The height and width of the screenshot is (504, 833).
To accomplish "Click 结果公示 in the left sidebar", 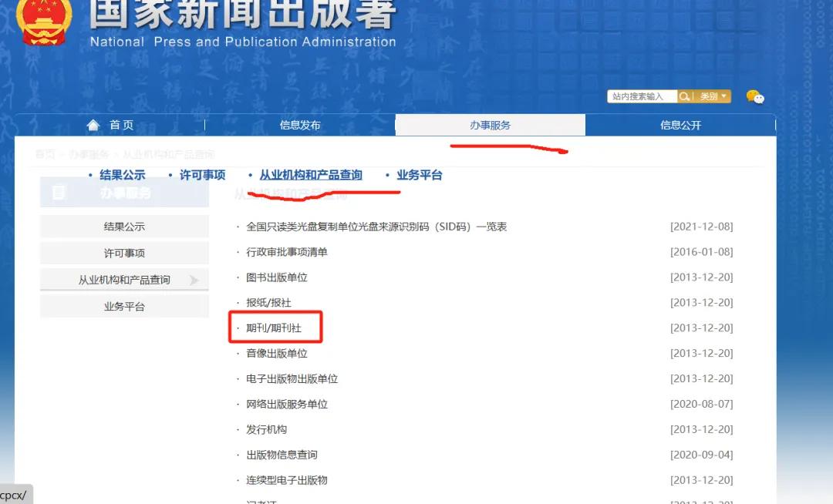I will (124, 227).
